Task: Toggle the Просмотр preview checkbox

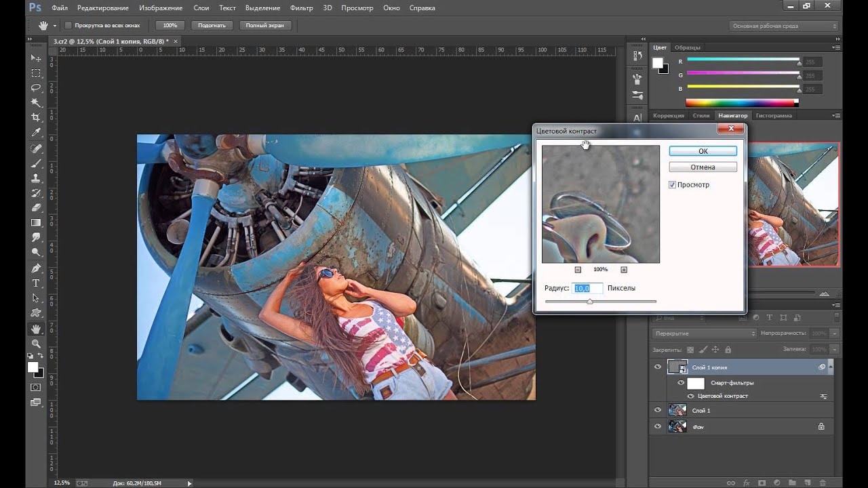Action: pyautogui.click(x=672, y=185)
